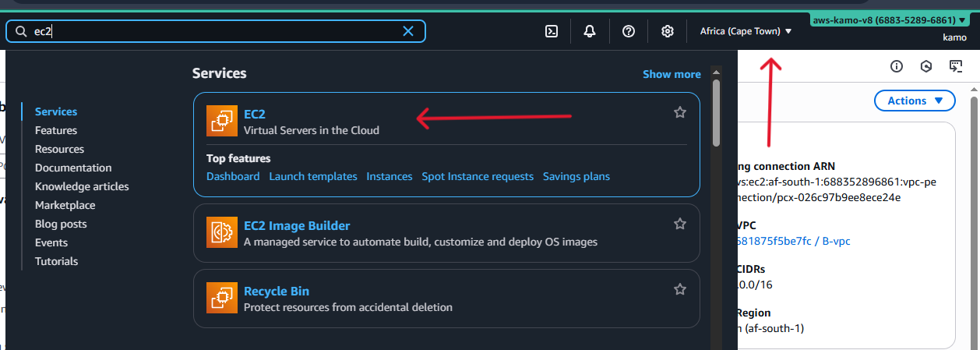Screen dimensions: 980x350
Task: Click 'Protect resources from accidental deletion' text
Action: tap(348, 307)
